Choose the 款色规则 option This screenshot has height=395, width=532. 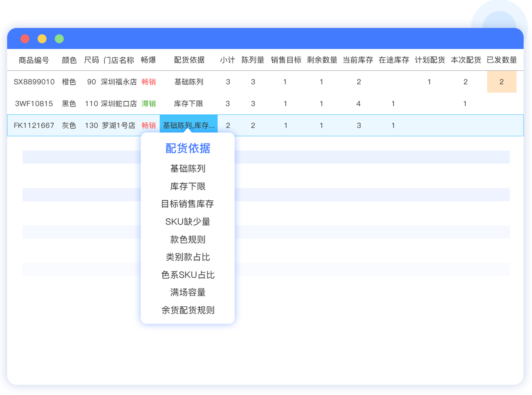tap(188, 240)
